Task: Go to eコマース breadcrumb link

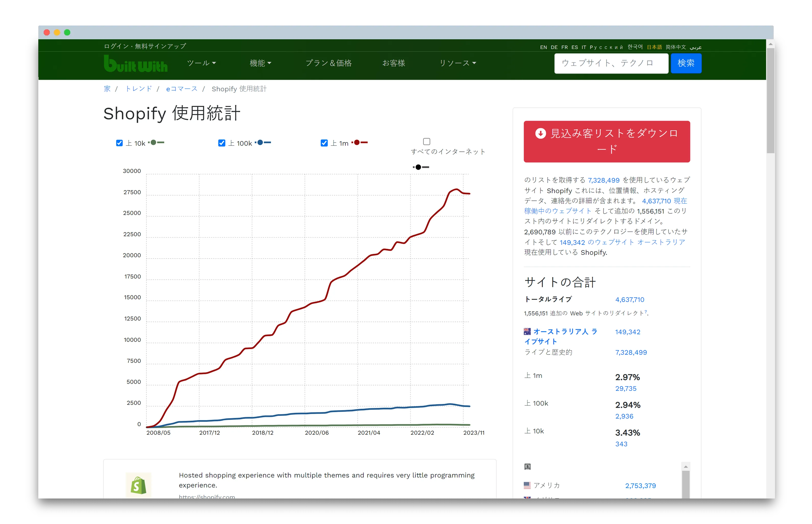Action: [182, 89]
